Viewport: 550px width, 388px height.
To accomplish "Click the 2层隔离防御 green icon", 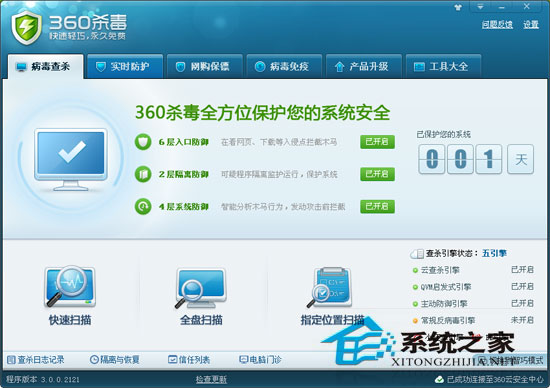I will click(x=143, y=174).
